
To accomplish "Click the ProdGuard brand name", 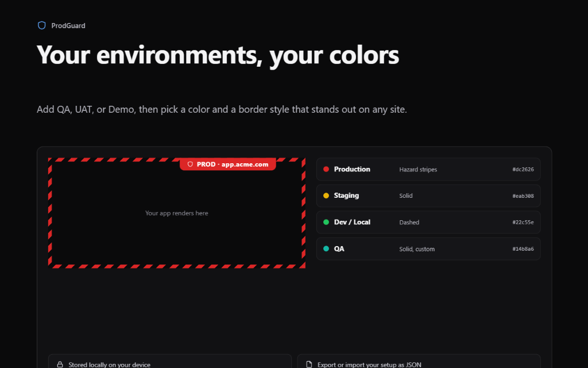I will (68, 25).
